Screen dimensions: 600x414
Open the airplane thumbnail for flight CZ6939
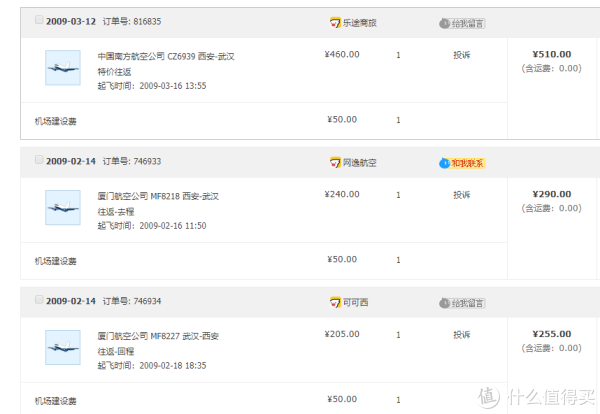click(63, 68)
